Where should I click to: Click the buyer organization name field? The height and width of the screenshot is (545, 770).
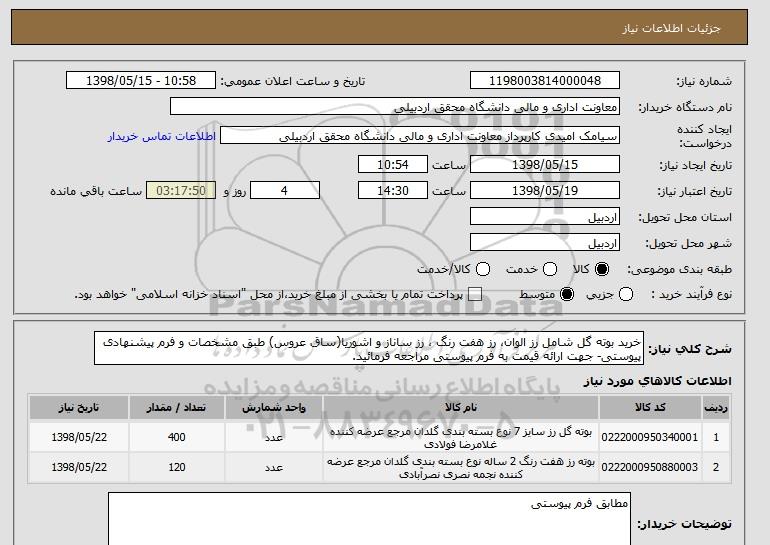click(x=395, y=107)
